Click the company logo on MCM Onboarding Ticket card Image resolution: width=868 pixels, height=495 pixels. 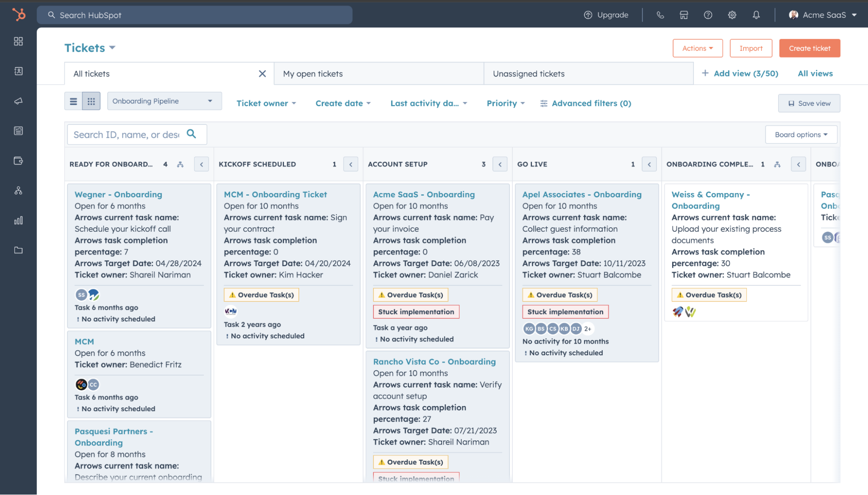(x=231, y=311)
